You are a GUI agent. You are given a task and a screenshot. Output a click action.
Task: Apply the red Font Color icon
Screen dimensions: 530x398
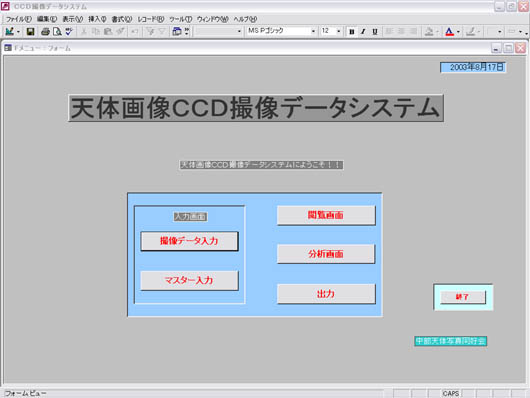[x=449, y=31]
